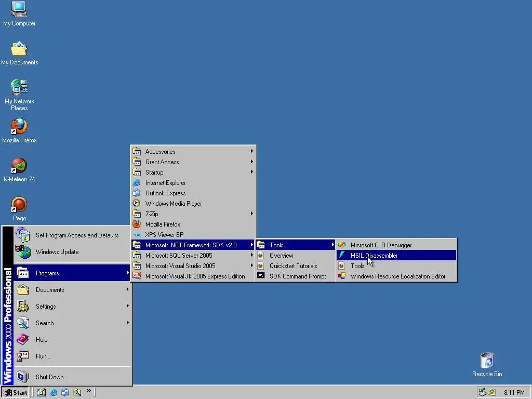This screenshot has height=399, width=532.
Task: Expand hidden Quick Launch items chevron
Action: click(88, 391)
